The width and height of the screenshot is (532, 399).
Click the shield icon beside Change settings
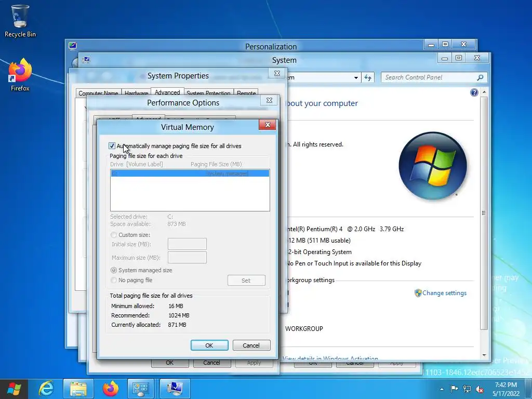[x=418, y=293]
